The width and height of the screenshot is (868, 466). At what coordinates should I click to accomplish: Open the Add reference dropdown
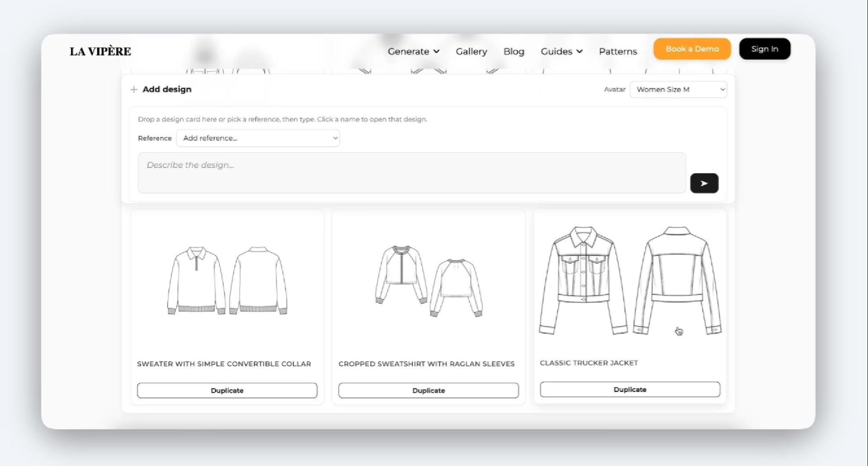[x=258, y=138]
